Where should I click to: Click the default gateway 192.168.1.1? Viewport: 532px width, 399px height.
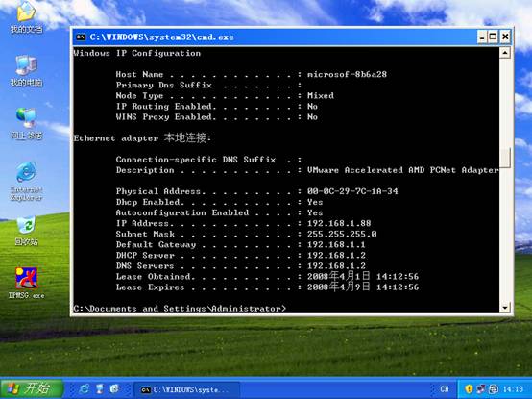click(x=336, y=244)
